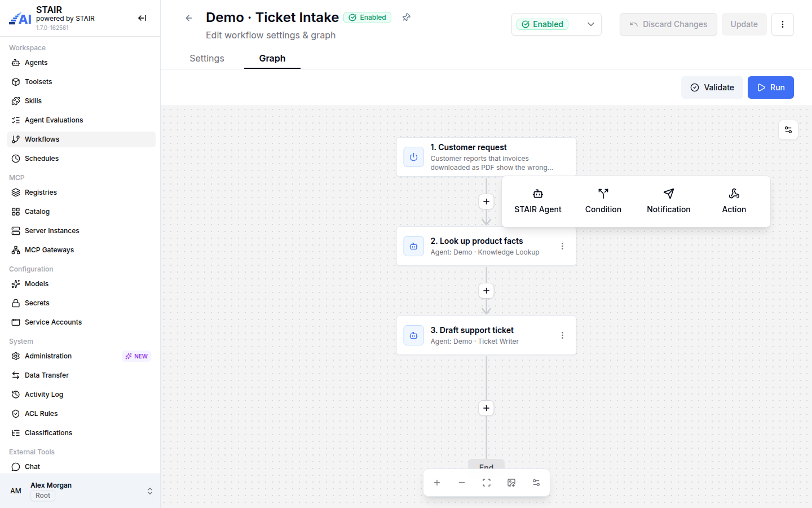Select the Customer request node
The height and width of the screenshot is (508, 812).
[486, 157]
